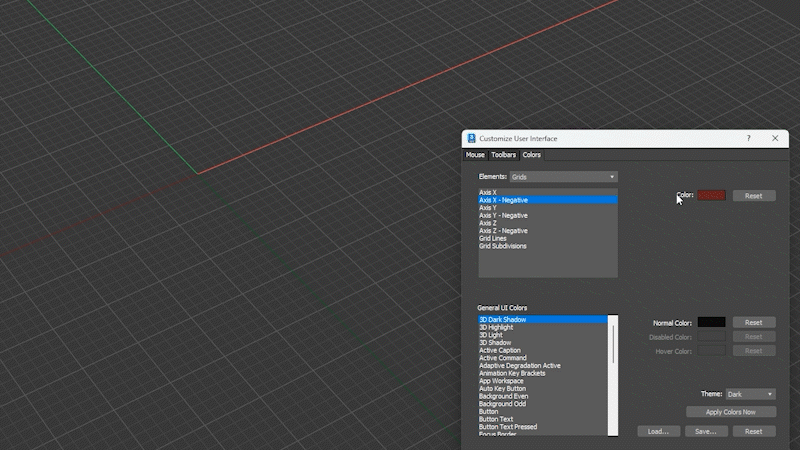Image resolution: width=800 pixels, height=450 pixels.
Task: Click the Customize User Interface app icon
Action: 471,138
